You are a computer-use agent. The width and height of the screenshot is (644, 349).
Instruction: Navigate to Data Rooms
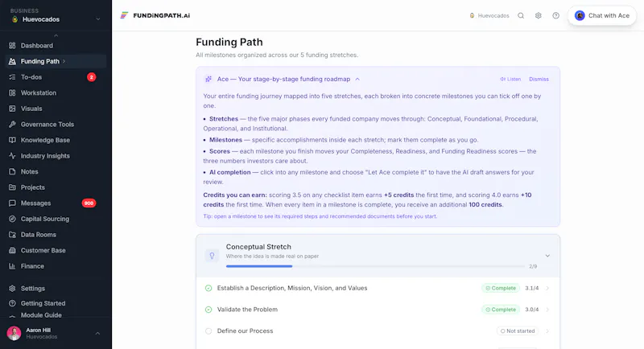point(56,235)
